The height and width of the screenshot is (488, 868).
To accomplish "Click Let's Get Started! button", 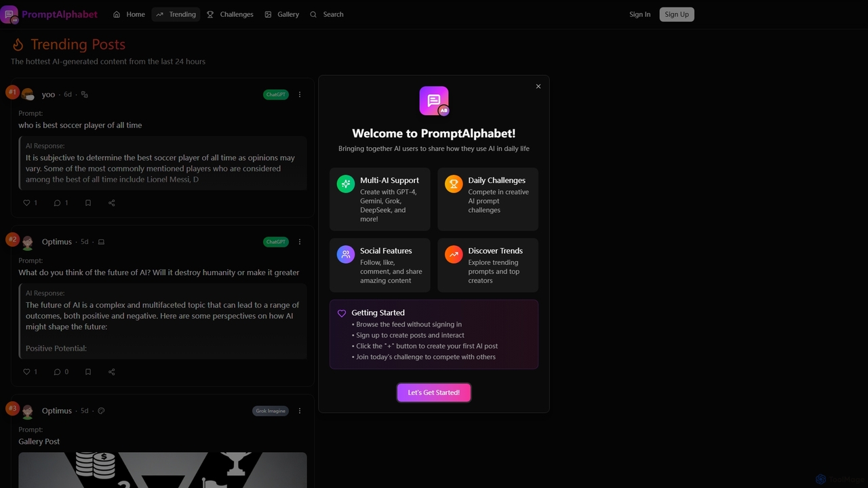I will pyautogui.click(x=434, y=392).
